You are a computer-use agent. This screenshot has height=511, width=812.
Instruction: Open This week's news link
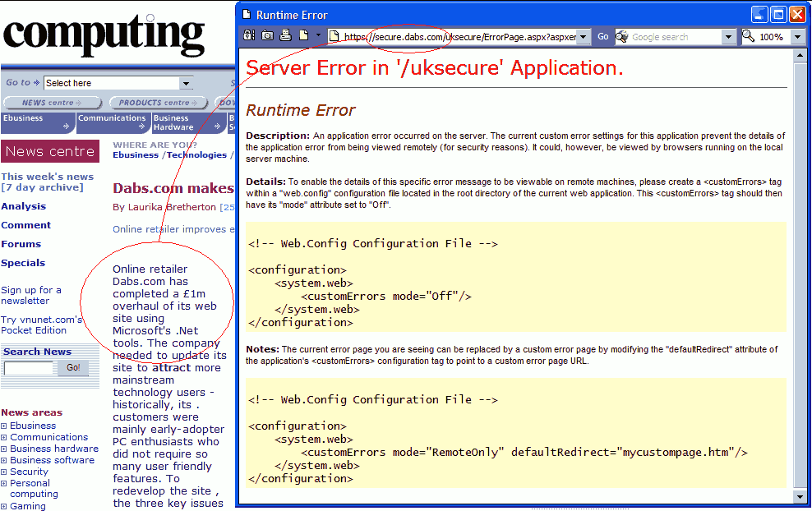click(x=47, y=177)
